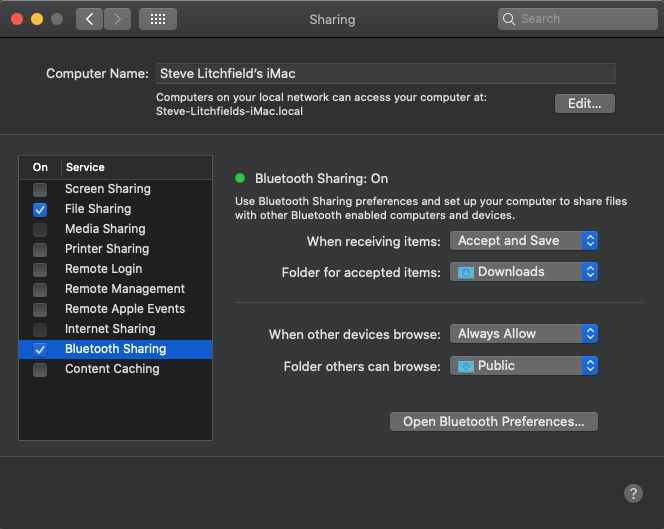The width and height of the screenshot is (664, 529).
Task: Click the Public folder icon
Action: pyautogui.click(x=465, y=366)
